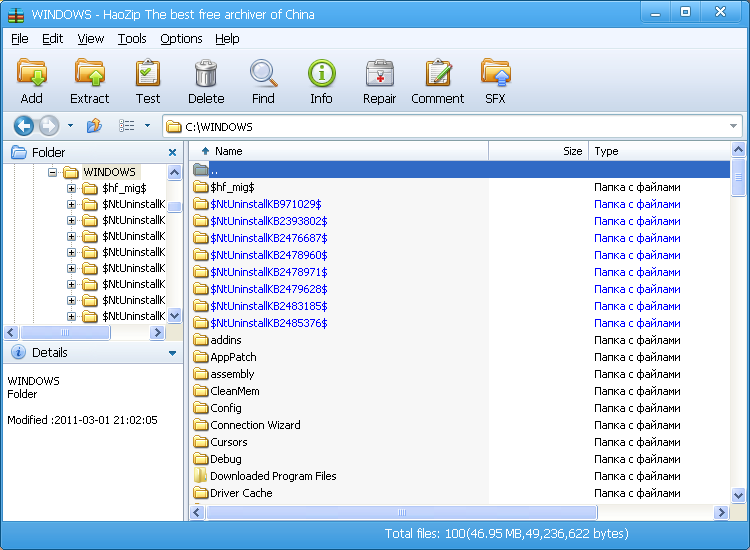Viewport: 750px width, 550px height.
Task: Sort by the Name column header
Action: click(x=339, y=151)
